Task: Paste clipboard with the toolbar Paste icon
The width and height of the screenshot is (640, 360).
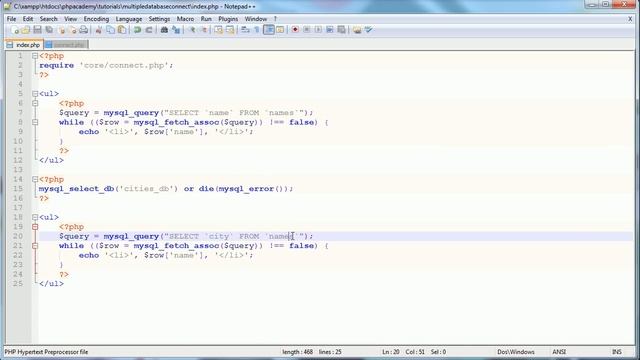Action: coord(122,30)
